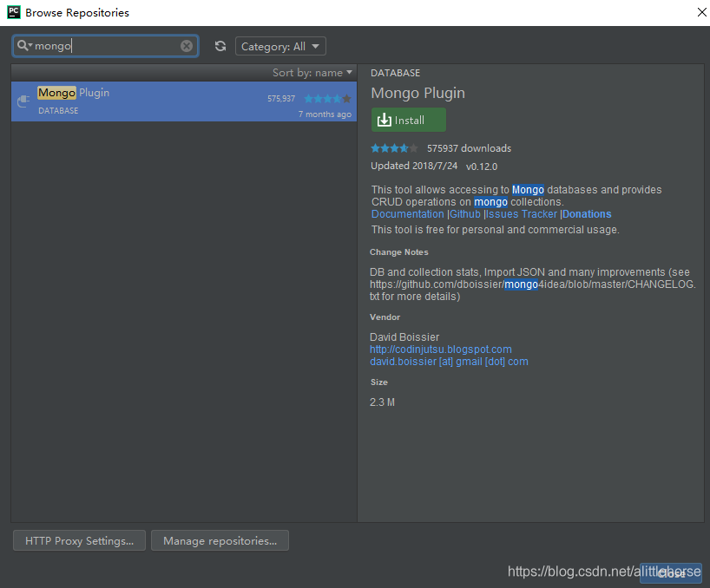
Task: Click the PyCharm logo in title bar
Action: (14, 12)
